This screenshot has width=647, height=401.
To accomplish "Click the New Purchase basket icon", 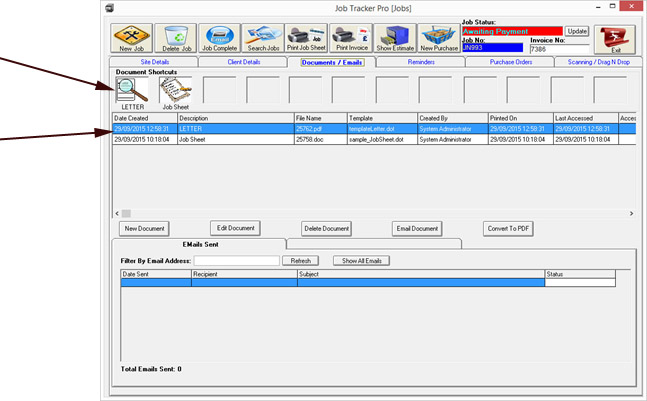I will 439,38.
